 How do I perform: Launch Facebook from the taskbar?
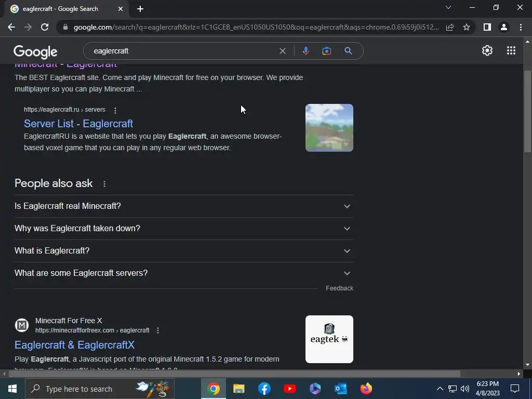pyautogui.click(x=264, y=389)
